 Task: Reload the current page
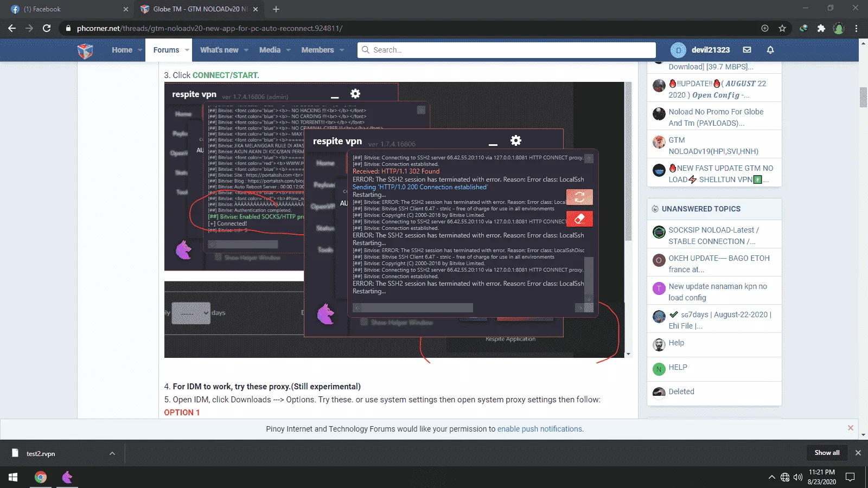[x=47, y=28]
